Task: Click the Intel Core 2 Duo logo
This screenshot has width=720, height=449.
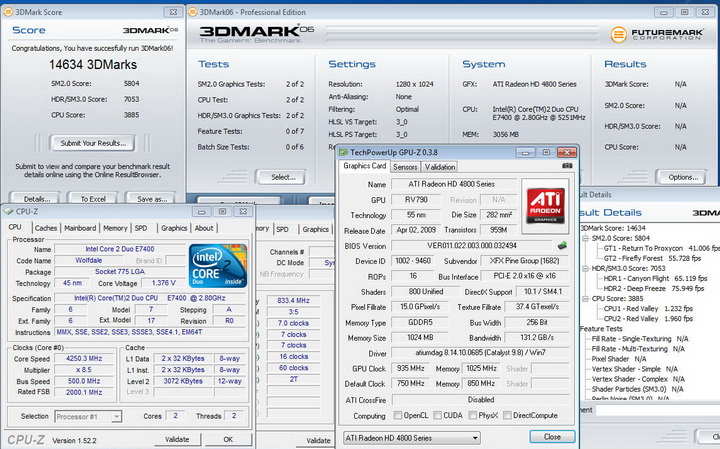Action: click(x=218, y=266)
